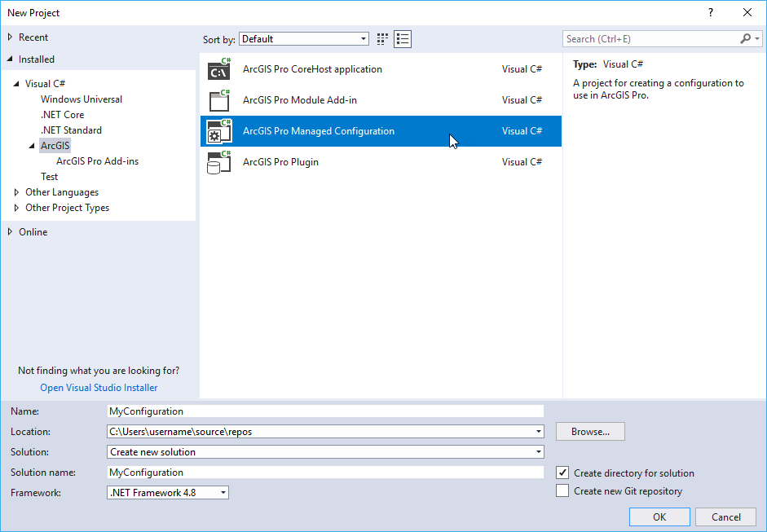
Task: Click inside the project Name field
Action: pyautogui.click(x=326, y=411)
